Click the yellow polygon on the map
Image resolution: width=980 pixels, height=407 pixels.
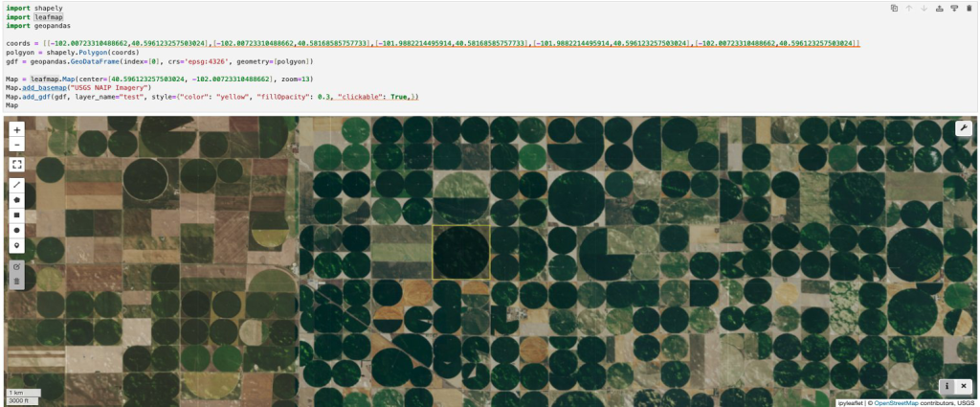coord(461,254)
